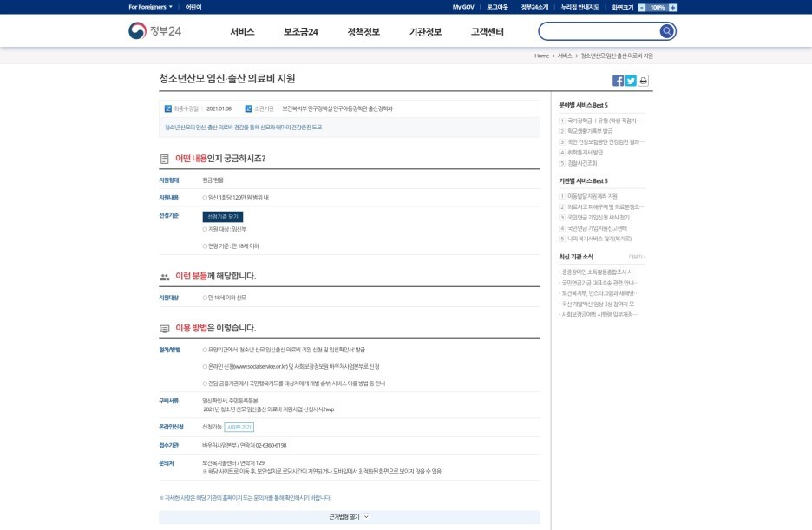812x530 pixels.
Task: Go to My GOV page
Action: (x=463, y=7)
